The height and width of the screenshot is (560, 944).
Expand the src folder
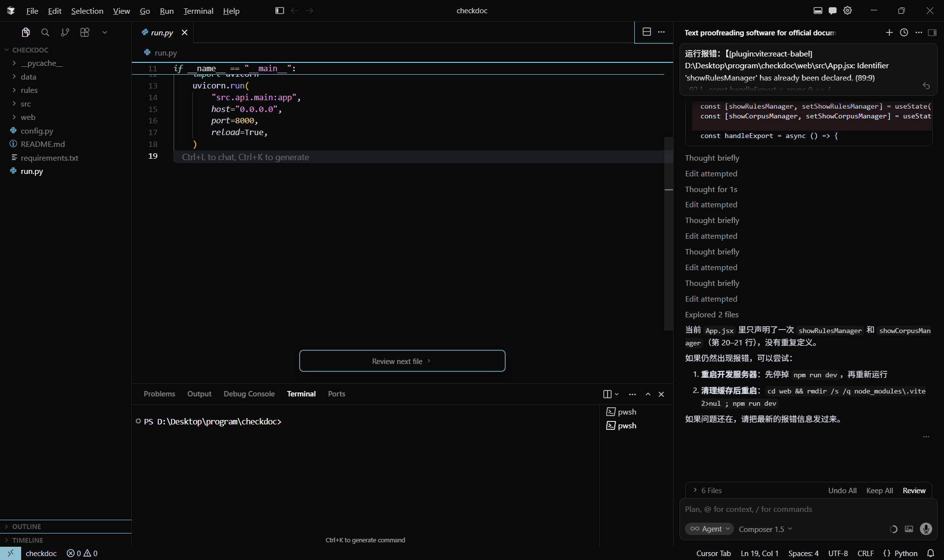coord(26,104)
